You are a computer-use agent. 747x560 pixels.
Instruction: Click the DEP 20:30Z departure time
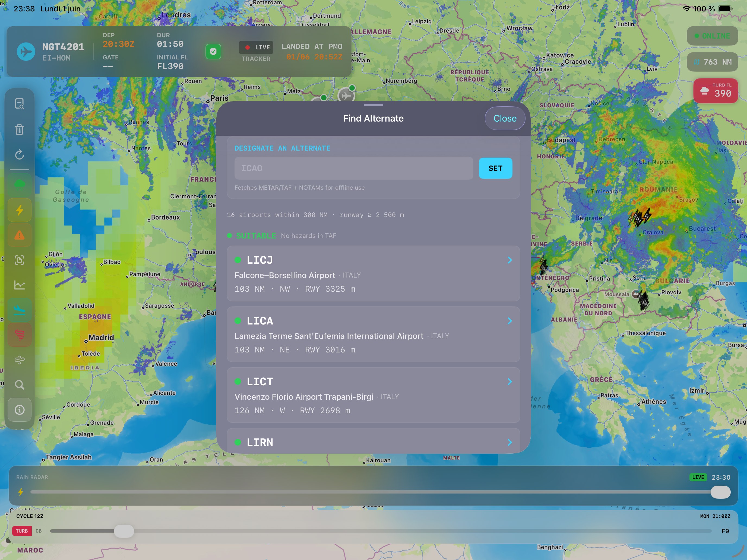119,44
